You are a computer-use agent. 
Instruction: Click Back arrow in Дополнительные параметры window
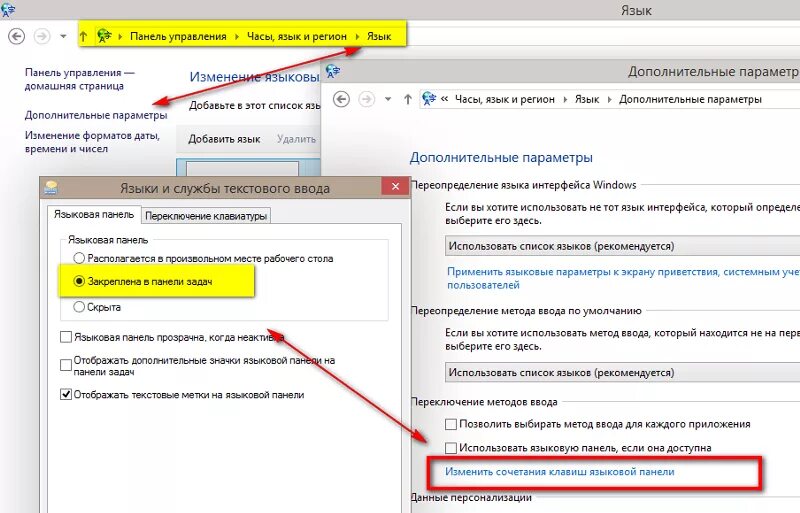click(341, 99)
